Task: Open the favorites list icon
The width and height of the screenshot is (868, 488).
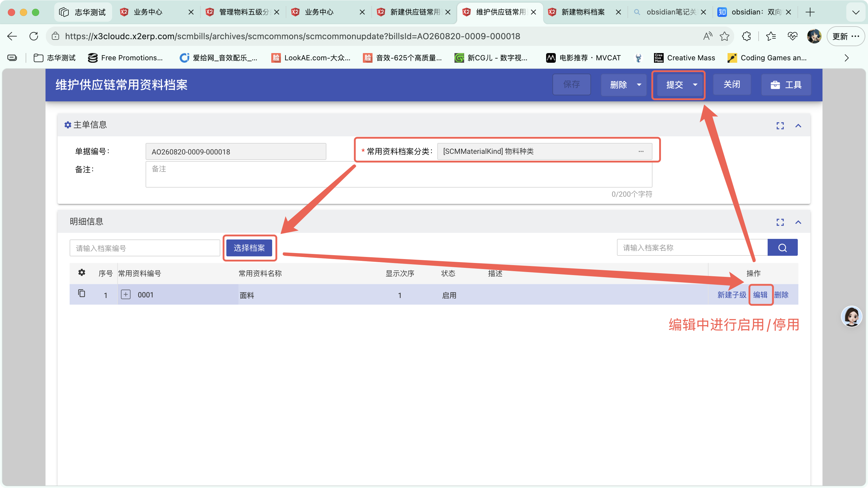Action: (771, 36)
